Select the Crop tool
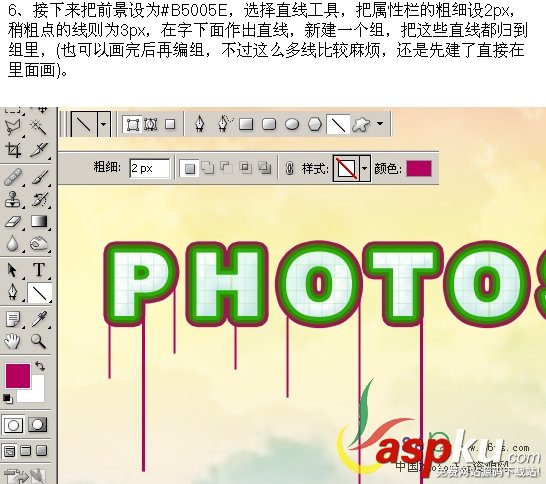Screen dimensions: 546x484 [13, 150]
